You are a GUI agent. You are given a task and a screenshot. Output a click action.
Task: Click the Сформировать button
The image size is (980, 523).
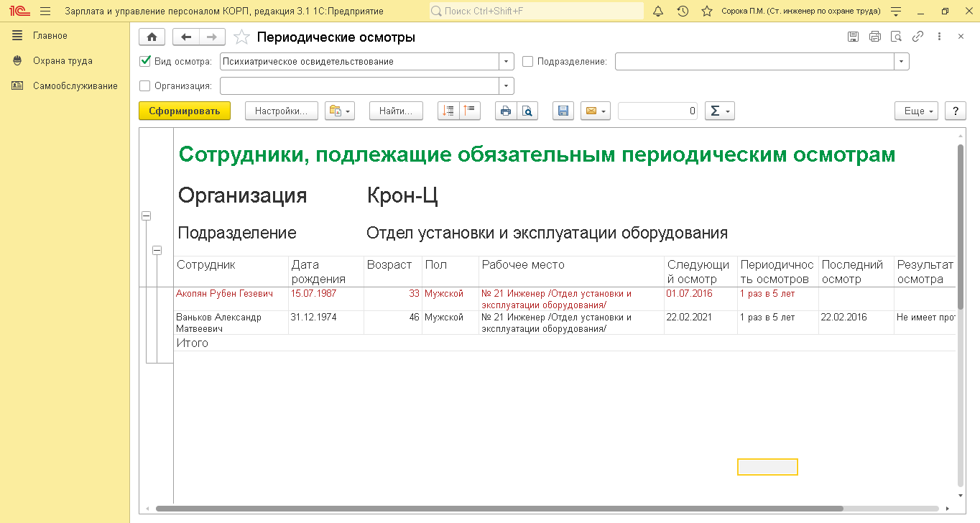(x=185, y=111)
